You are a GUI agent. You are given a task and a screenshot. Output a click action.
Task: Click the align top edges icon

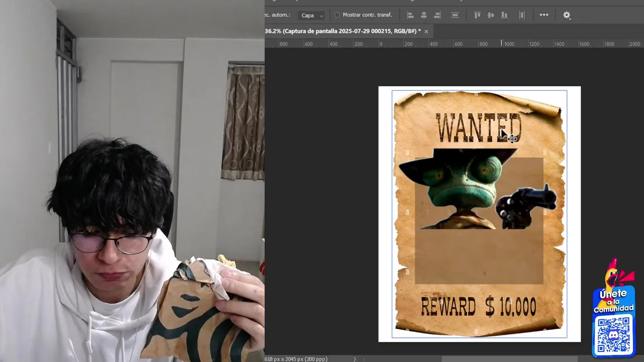477,15
